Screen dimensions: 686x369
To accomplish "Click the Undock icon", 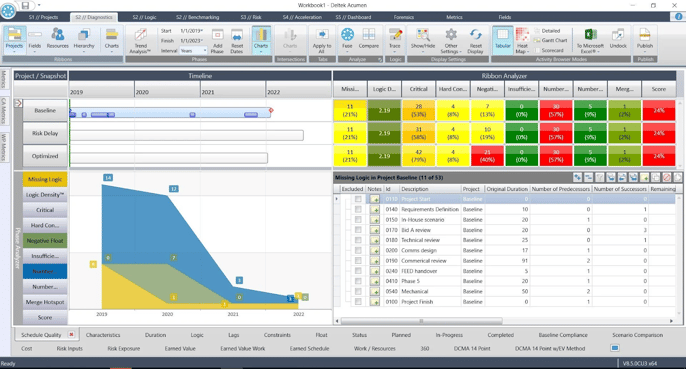I will [x=618, y=35].
